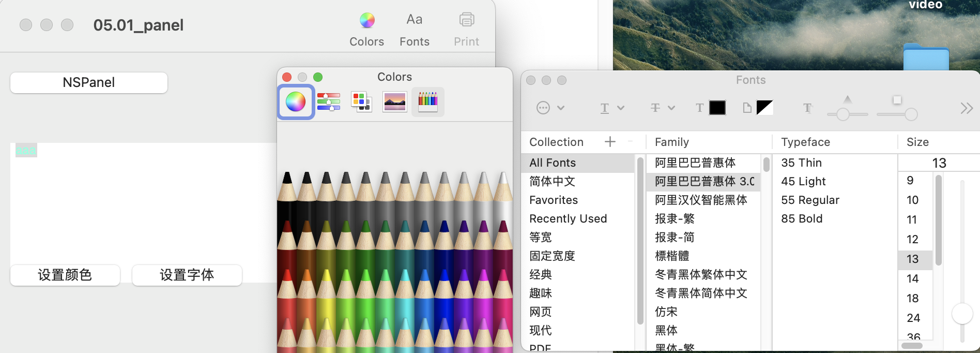The height and width of the screenshot is (353, 980).
Task: Click the NSPanel button
Action: pos(89,82)
